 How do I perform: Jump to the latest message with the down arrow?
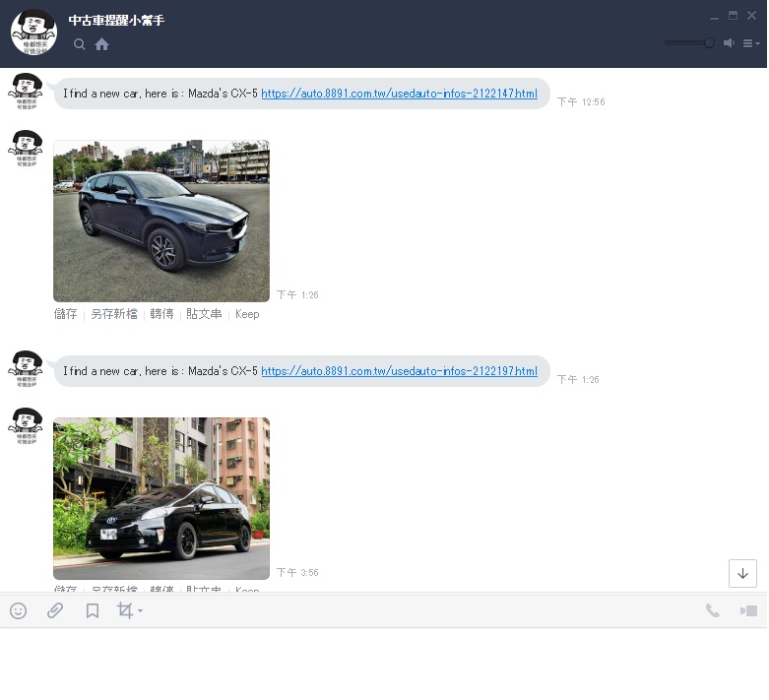coord(742,573)
